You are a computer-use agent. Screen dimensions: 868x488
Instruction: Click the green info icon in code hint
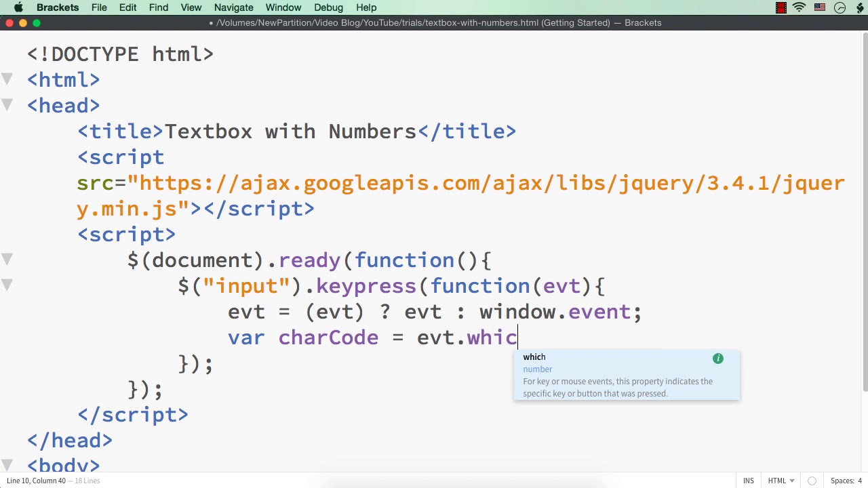click(x=718, y=359)
